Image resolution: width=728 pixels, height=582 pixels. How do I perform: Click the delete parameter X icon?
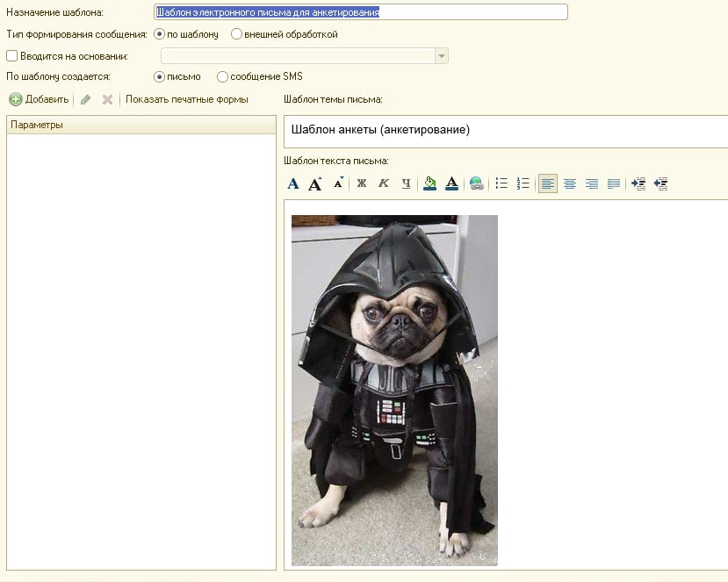[107, 99]
